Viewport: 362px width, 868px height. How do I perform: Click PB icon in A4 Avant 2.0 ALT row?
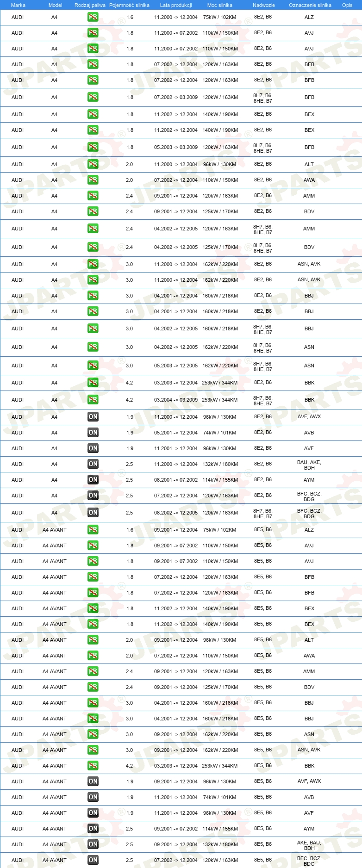[93, 640]
